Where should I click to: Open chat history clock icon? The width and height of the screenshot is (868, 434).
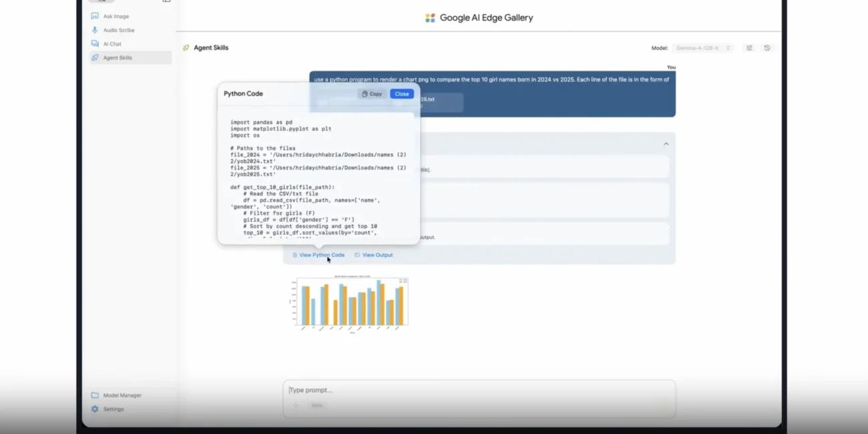767,48
